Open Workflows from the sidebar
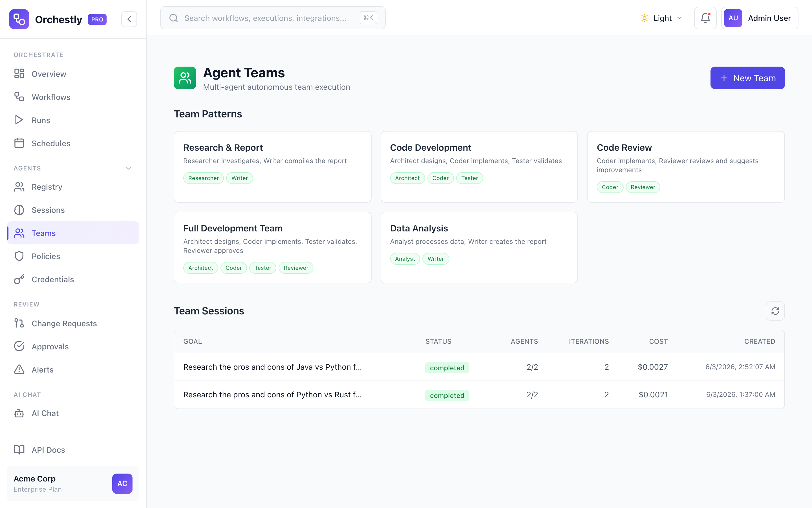 tap(73, 97)
